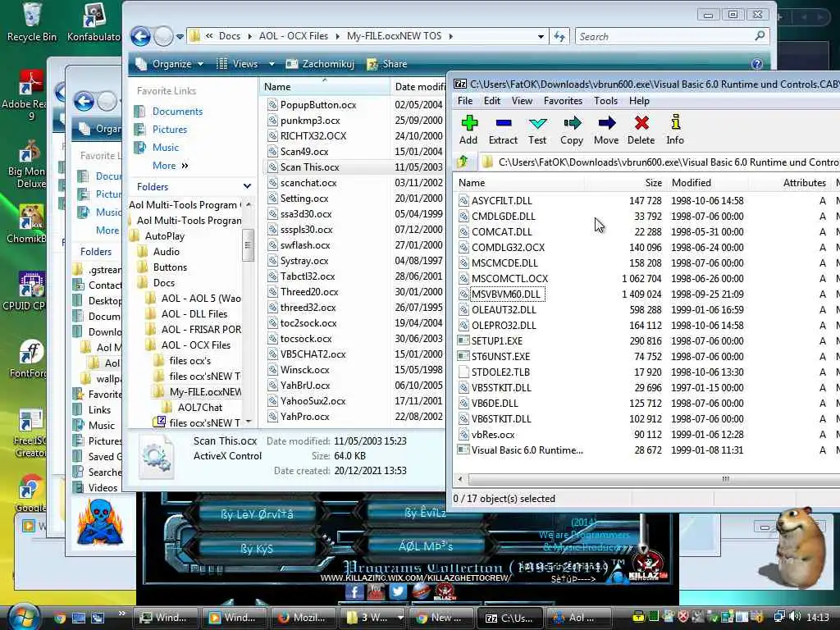Select vbRes.ocx in the archive list
The image size is (840, 630).
(493, 435)
